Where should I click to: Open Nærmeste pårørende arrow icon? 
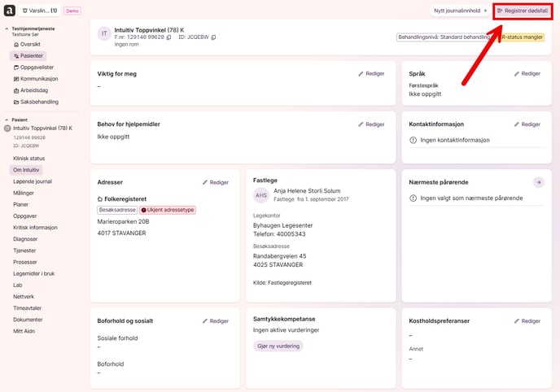click(x=538, y=182)
